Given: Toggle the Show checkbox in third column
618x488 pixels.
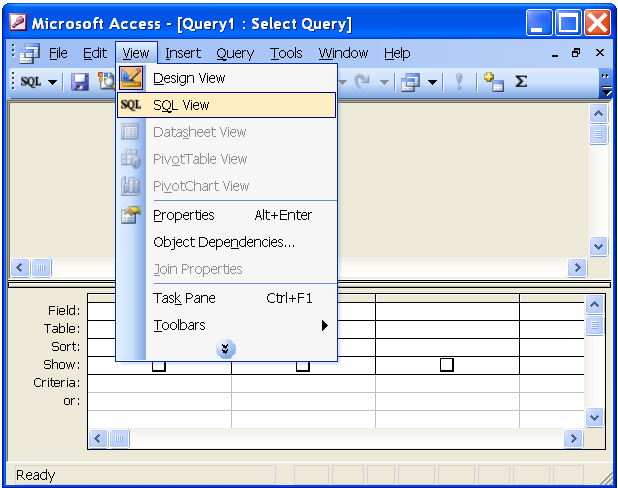Looking at the screenshot, I should point(447,365).
